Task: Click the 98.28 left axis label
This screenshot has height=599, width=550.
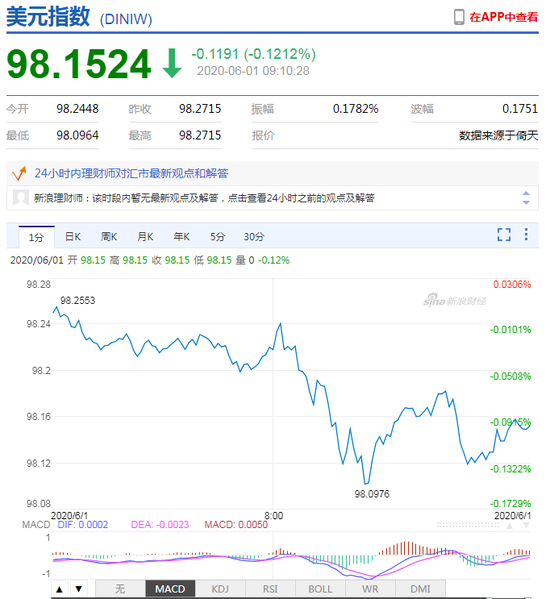Action: coord(38,285)
